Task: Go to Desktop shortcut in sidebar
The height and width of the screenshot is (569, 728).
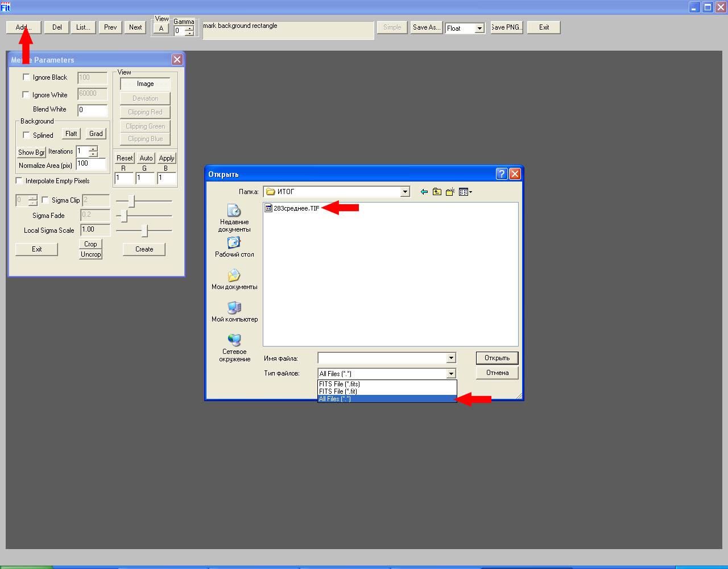Action: (234, 247)
